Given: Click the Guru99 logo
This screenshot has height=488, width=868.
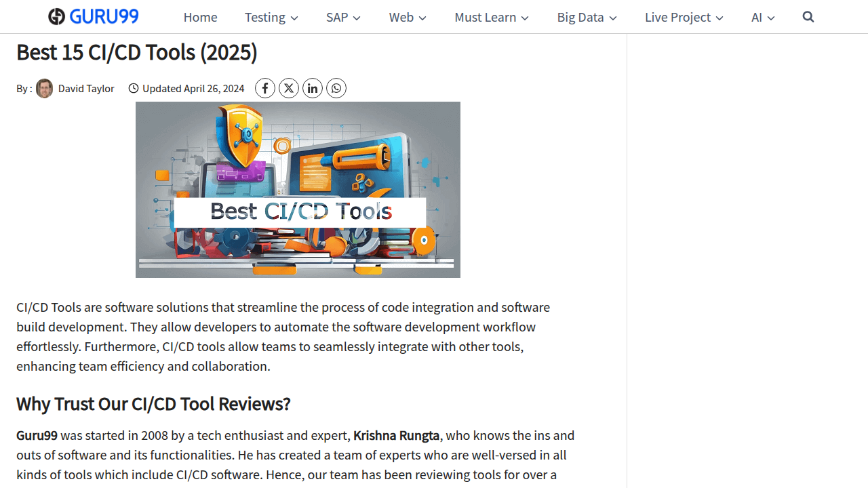Looking at the screenshot, I should (x=94, y=16).
